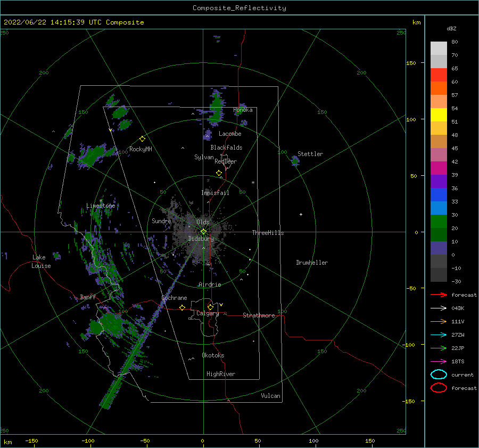Click the Okotoks label

click(x=213, y=355)
